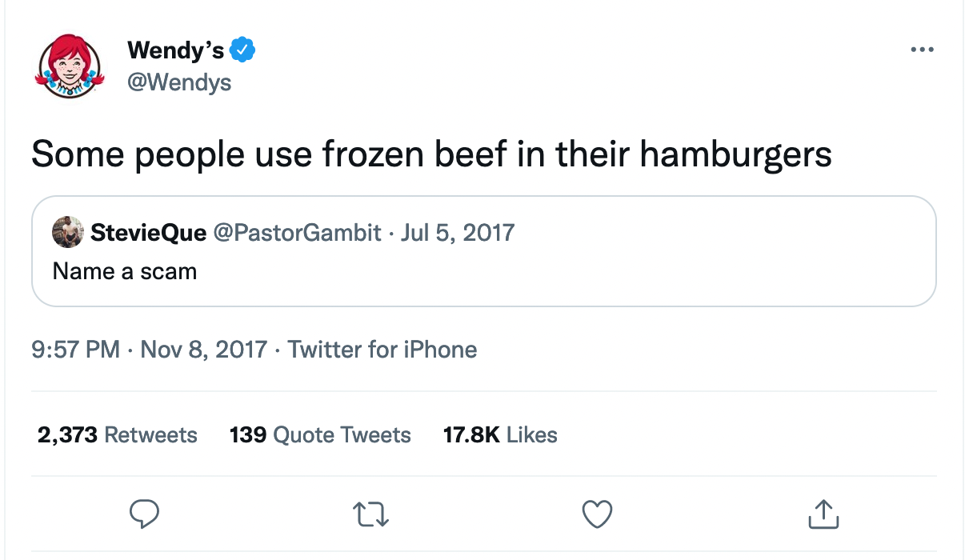Visit the @Wendys handle

pyautogui.click(x=179, y=82)
